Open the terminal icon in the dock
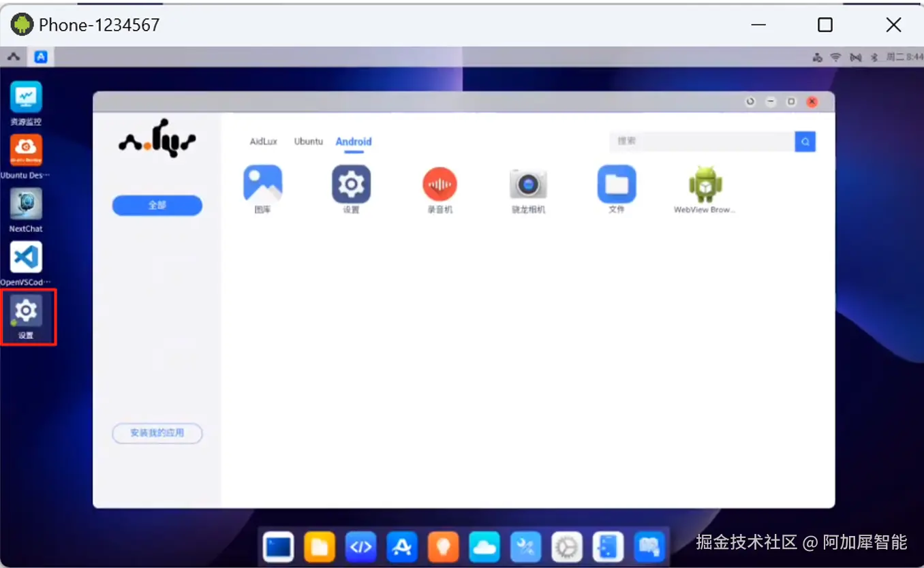 (x=278, y=546)
